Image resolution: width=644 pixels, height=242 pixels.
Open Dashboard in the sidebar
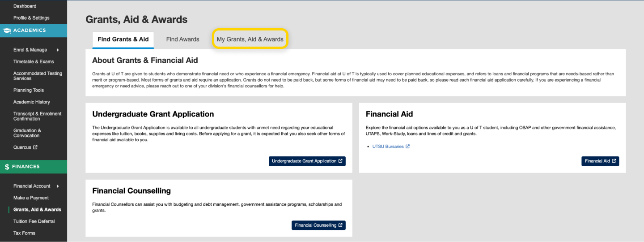pyautogui.click(x=25, y=6)
